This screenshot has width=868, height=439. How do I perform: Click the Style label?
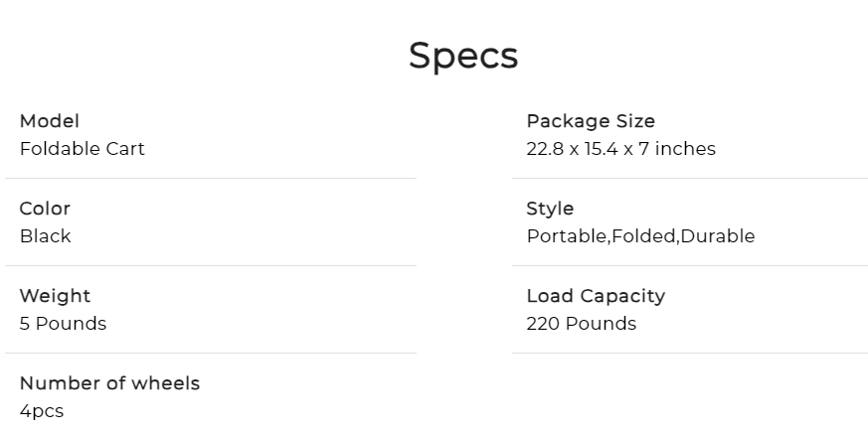550,209
